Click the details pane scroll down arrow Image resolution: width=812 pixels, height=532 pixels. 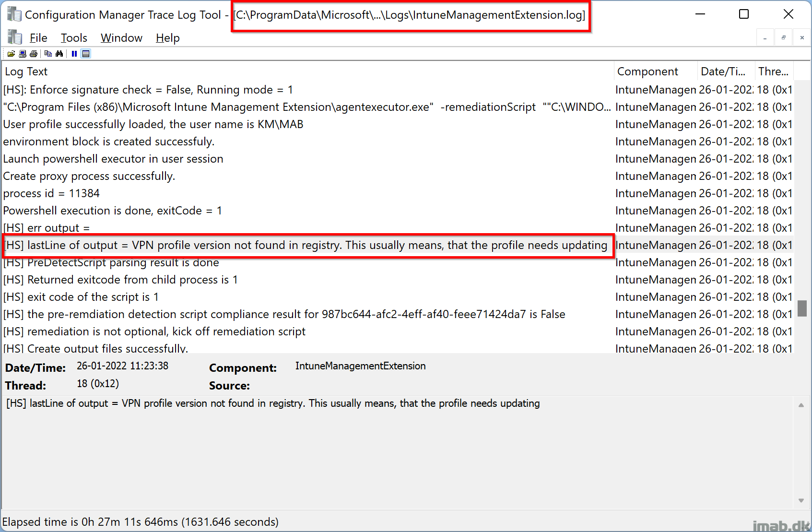pyautogui.click(x=801, y=500)
